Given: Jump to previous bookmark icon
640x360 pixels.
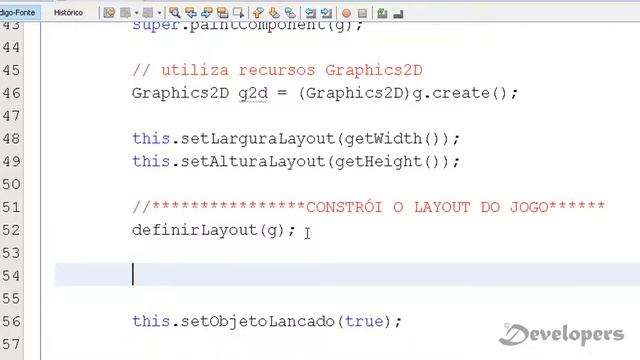Looking at the screenshot, I should [258, 13].
